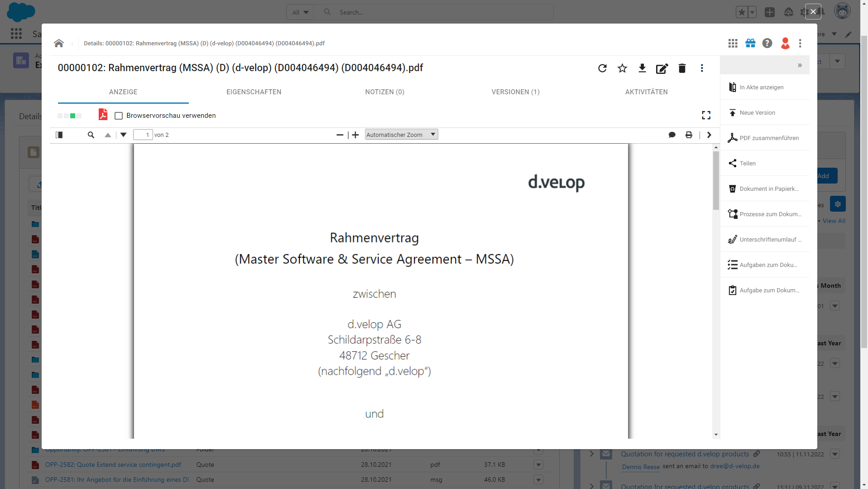This screenshot has width=868, height=489.
Task: Collapse the right context actions panel
Action: 800,65
